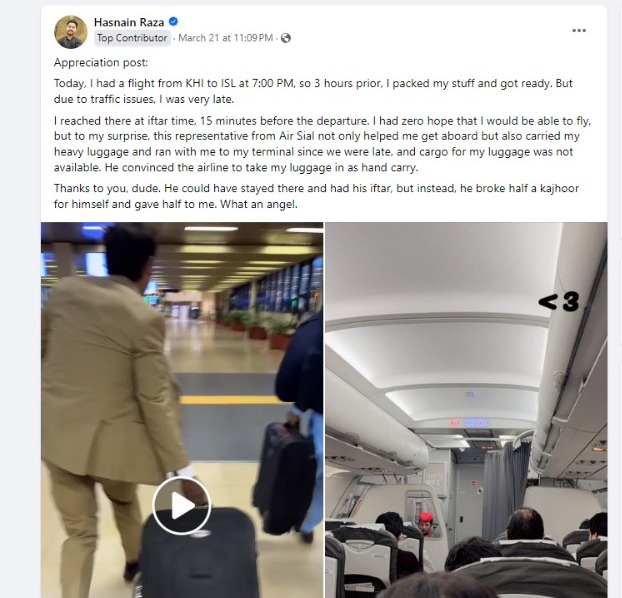Open the airplane cabin photo
This screenshot has width=622, height=598.
click(x=466, y=410)
